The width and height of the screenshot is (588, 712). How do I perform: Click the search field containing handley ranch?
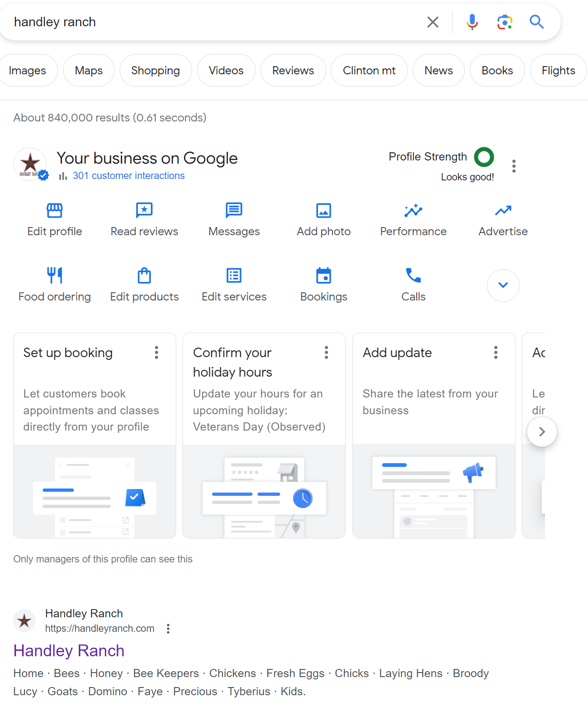pyautogui.click(x=213, y=22)
